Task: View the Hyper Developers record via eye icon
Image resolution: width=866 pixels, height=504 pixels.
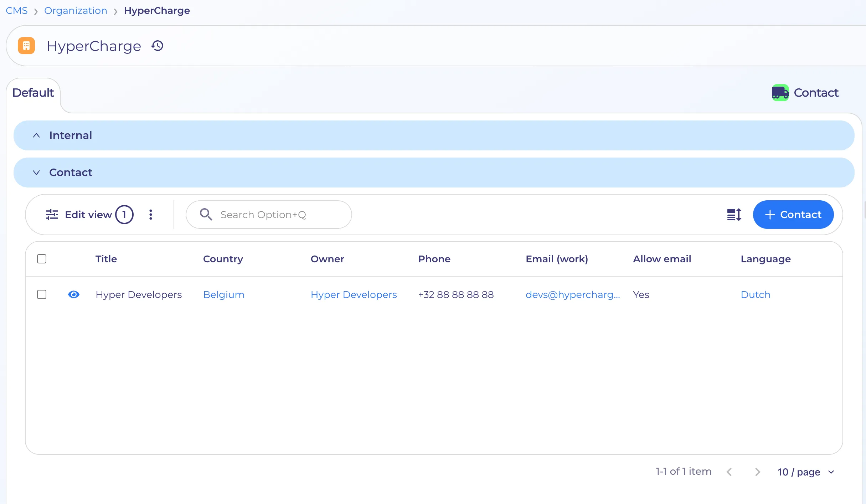Action: (74, 294)
